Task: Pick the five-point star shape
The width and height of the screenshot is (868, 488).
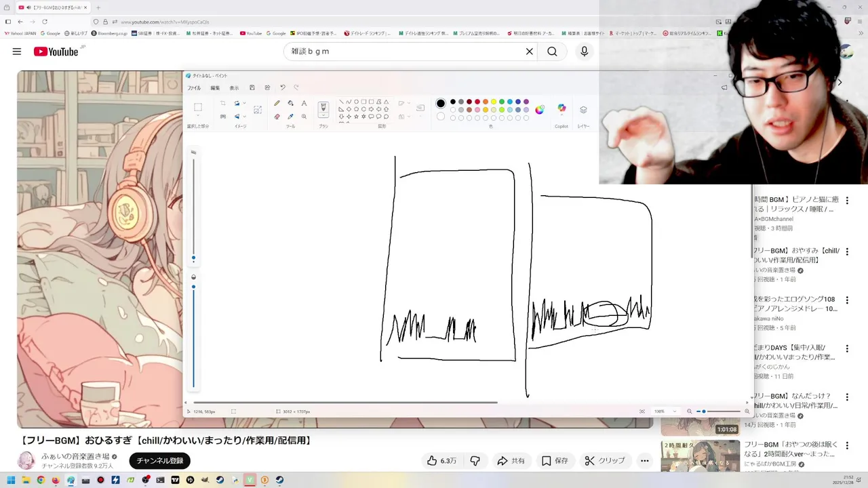Action: (356, 117)
